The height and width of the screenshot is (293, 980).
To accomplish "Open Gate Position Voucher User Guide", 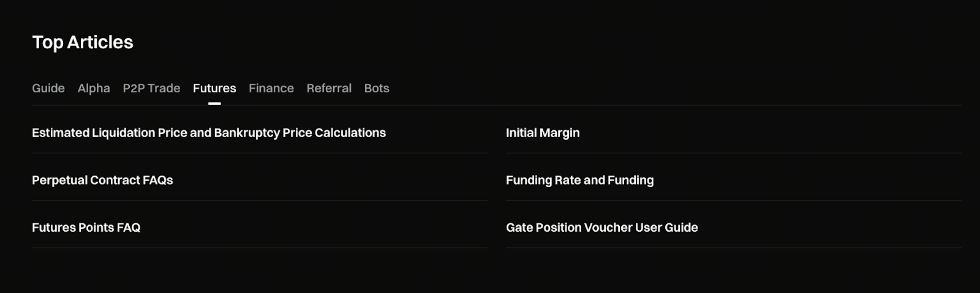I will tap(601, 228).
